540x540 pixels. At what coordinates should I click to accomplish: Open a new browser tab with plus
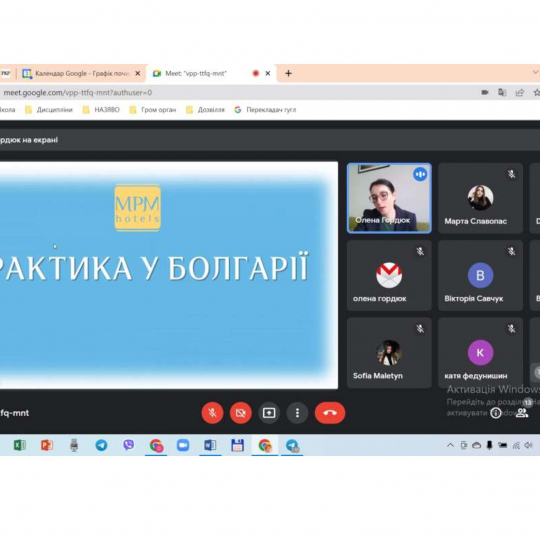click(x=288, y=73)
